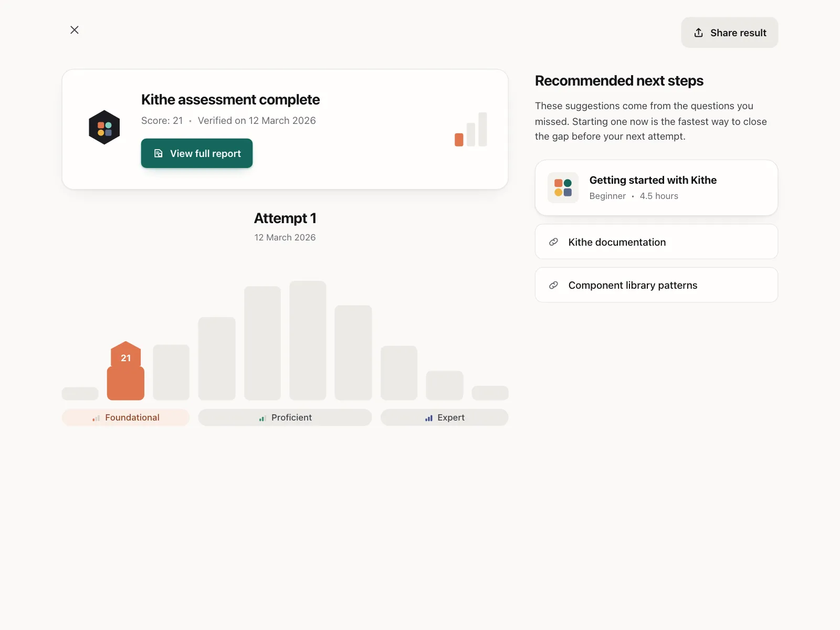840x630 pixels.
Task: Click the share upload icon
Action: [699, 33]
